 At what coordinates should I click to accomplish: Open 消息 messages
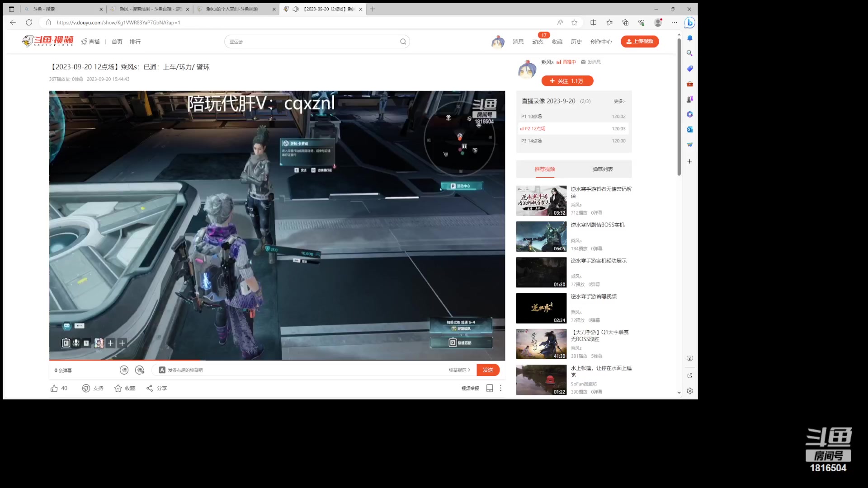point(518,42)
